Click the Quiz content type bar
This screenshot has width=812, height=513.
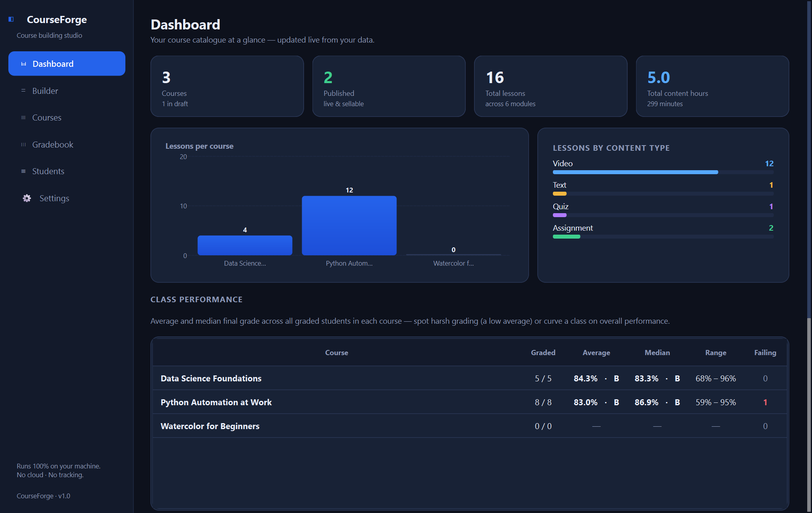(663, 215)
